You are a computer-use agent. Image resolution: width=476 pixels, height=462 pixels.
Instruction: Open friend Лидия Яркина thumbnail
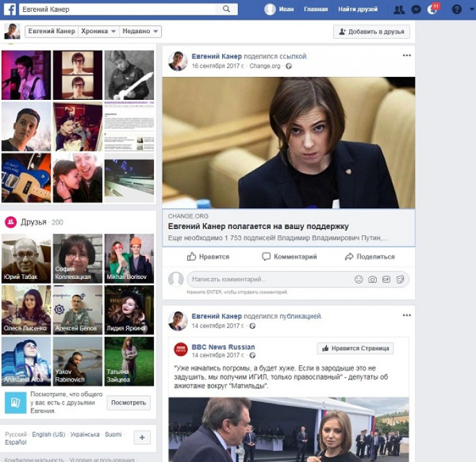click(129, 310)
